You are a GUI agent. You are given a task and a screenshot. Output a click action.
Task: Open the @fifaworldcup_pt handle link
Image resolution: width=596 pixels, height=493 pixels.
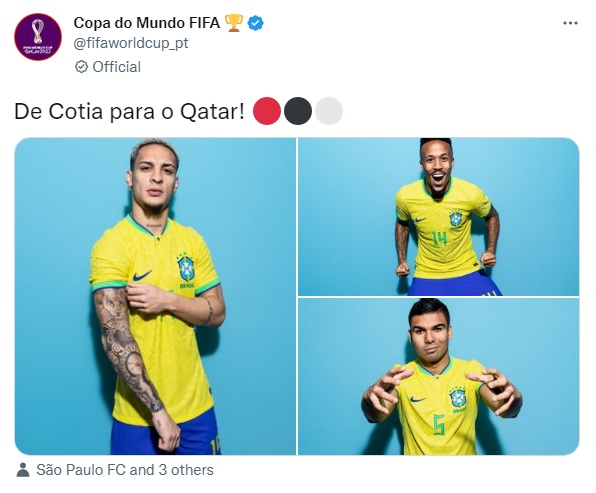point(131,43)
